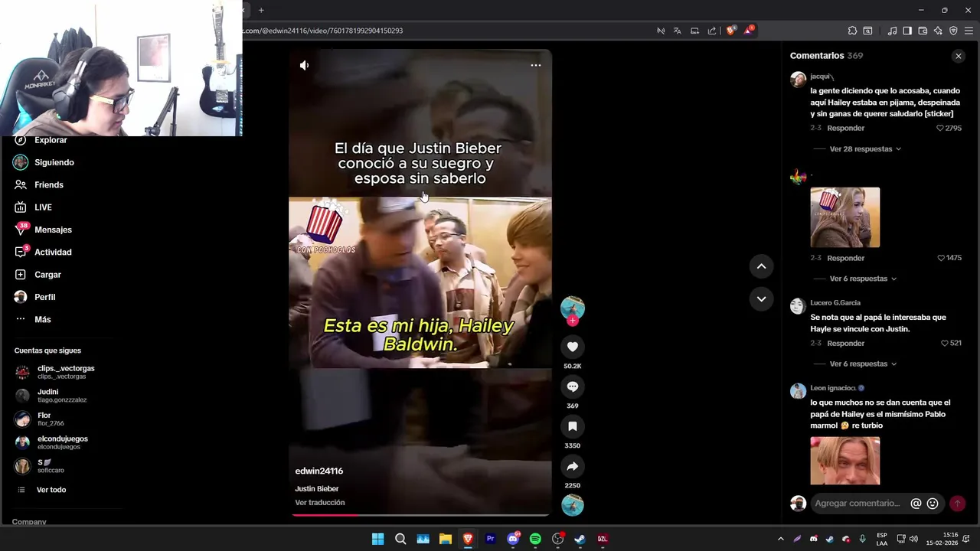Open Spotify from the taskbar
980x551 pixels.
(x=535, y=539)
